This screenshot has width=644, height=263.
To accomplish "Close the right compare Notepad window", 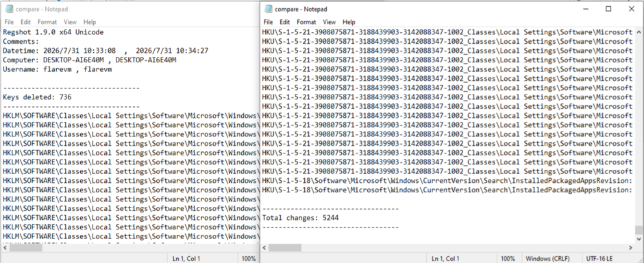I will click(x=632, y=9).
